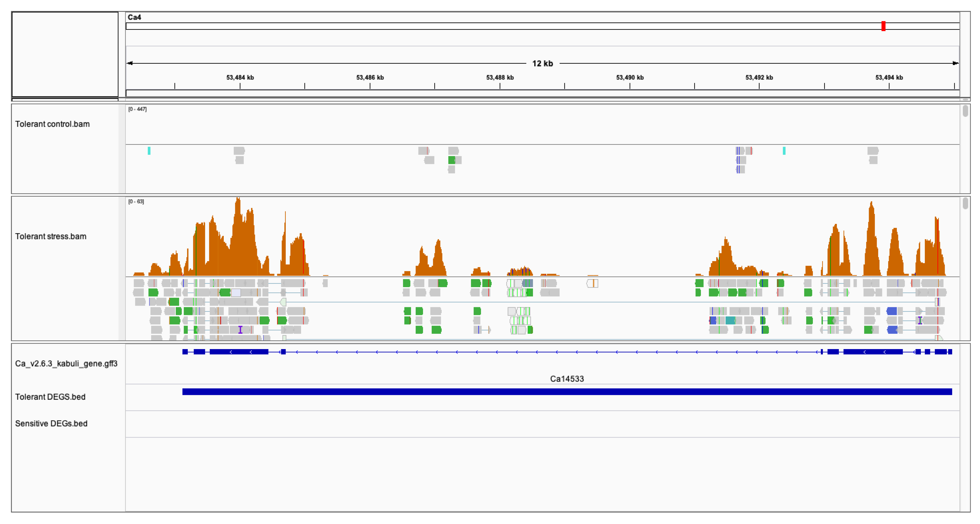Click the [0 - 63] data range label
Viewport: 980px width, 524px height.
136,201
